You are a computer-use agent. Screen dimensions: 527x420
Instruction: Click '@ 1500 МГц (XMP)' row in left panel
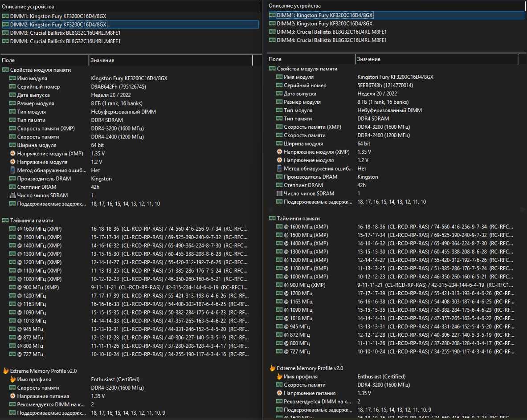click(x=129, y=237)
